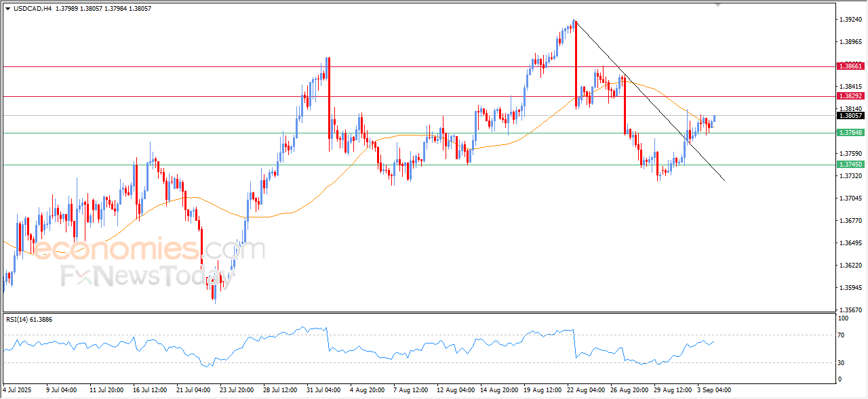The image size is (868, 399).
Task: Click the 23 Jul 20:00 time label
Action: click(237, 390)
